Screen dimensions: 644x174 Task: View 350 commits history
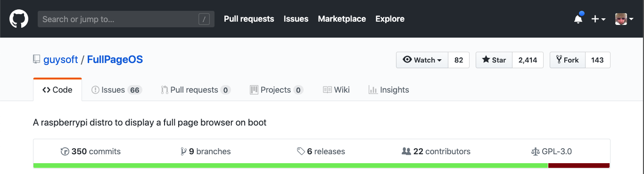pos(91,151)
